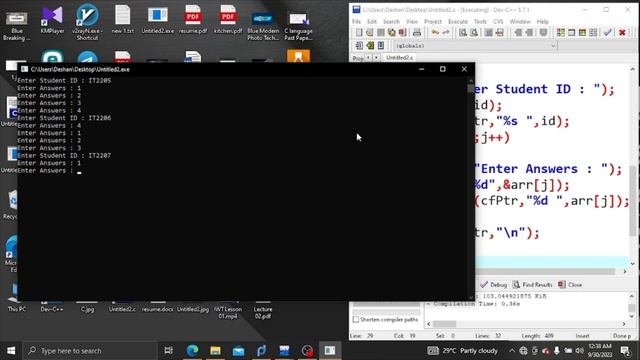Click the Windows Start button
The width and height of the screenshot is (640, 360).
(11, 351)
